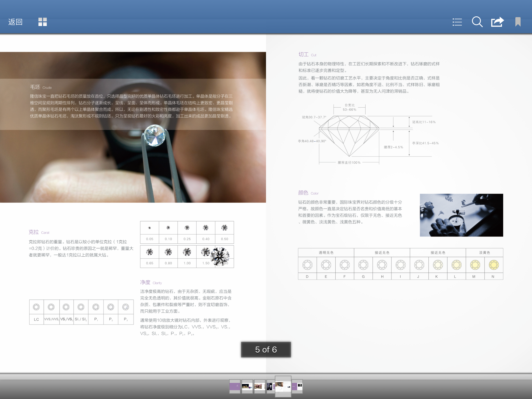
Task: Tap the 切工 Cut section heading
Action: coord(307,55)
